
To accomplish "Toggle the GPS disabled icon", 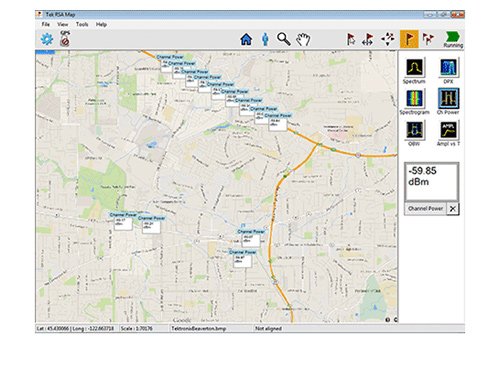I will pyautogui.click(x=65, y=39).
